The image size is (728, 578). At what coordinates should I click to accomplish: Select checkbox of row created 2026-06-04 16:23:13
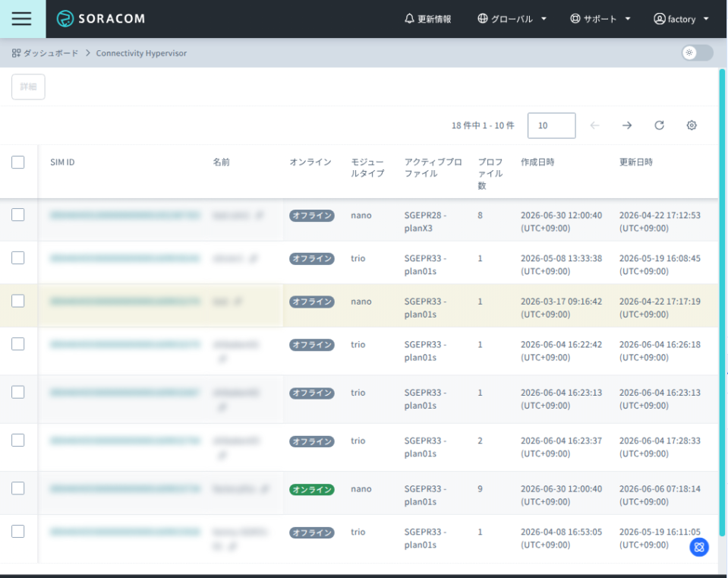tap(18, 392)
